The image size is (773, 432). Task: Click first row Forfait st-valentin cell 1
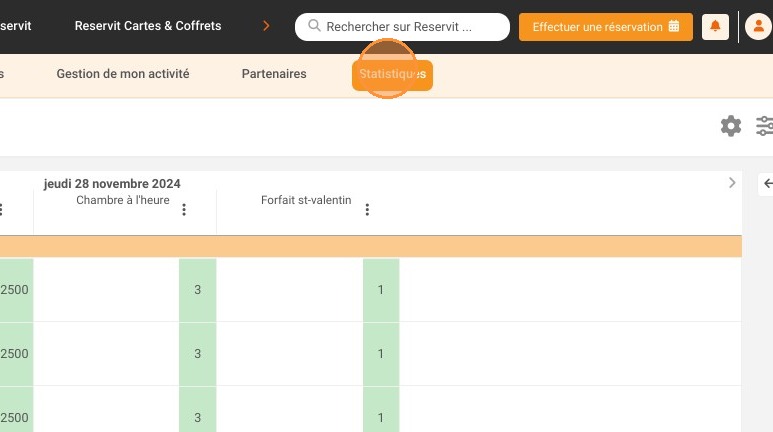[381, 290]
